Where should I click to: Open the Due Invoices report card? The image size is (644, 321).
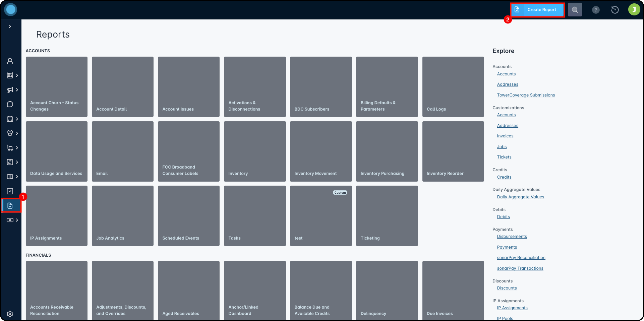coord(453,291)
